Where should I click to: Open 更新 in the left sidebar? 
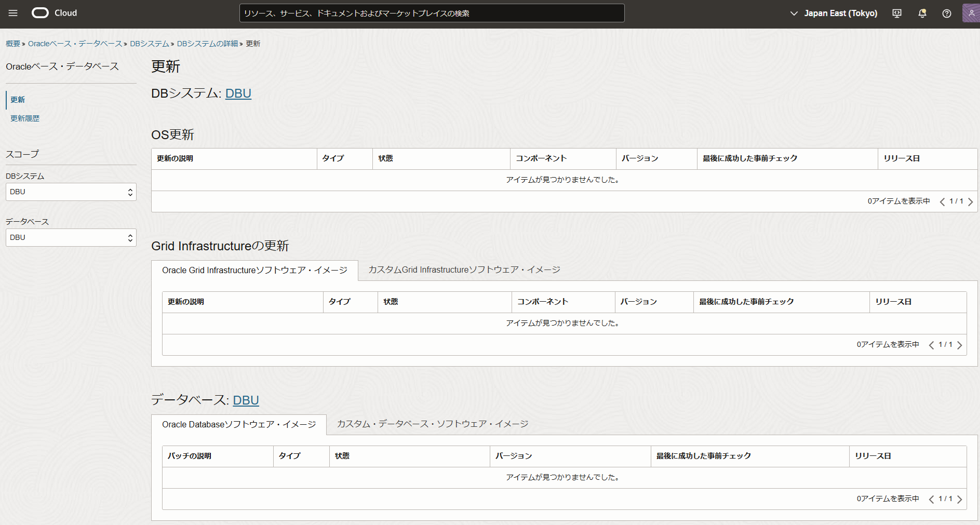tap(18, 100)
